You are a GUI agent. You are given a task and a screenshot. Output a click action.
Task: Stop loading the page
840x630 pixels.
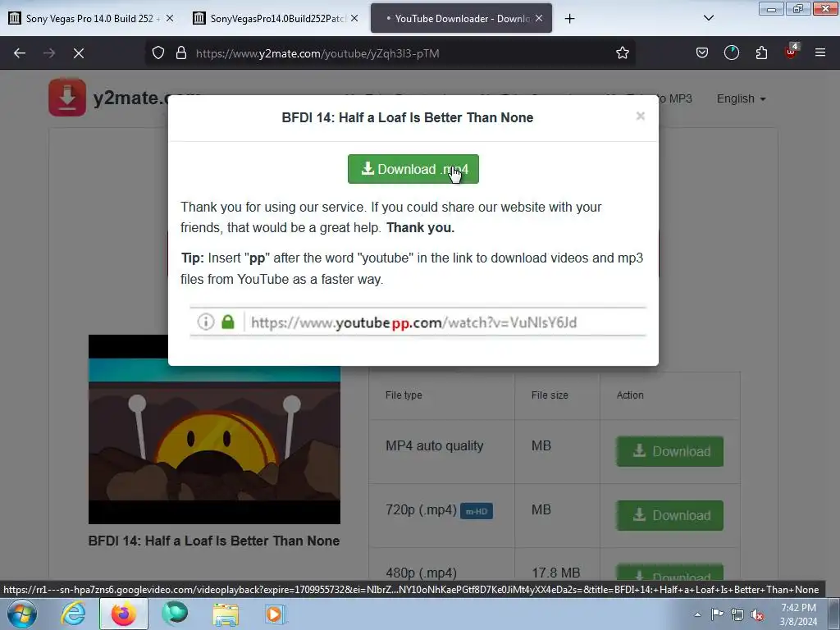tap(79, 53)
